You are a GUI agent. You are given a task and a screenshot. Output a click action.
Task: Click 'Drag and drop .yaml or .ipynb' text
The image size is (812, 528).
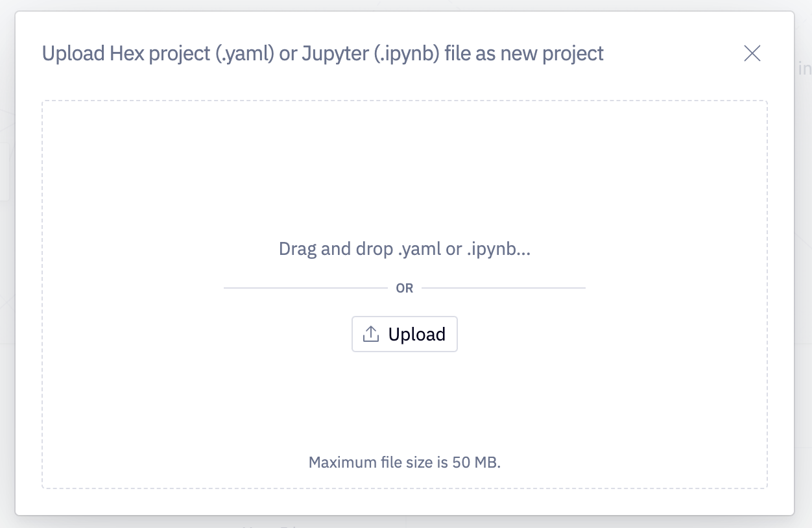pos(404,248)
